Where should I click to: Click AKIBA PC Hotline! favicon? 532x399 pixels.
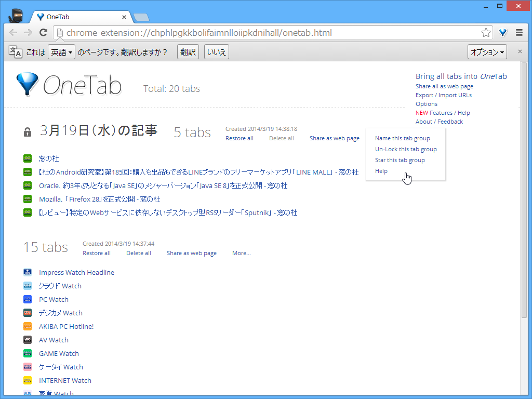pyautogui.click(x=28, y=326)
